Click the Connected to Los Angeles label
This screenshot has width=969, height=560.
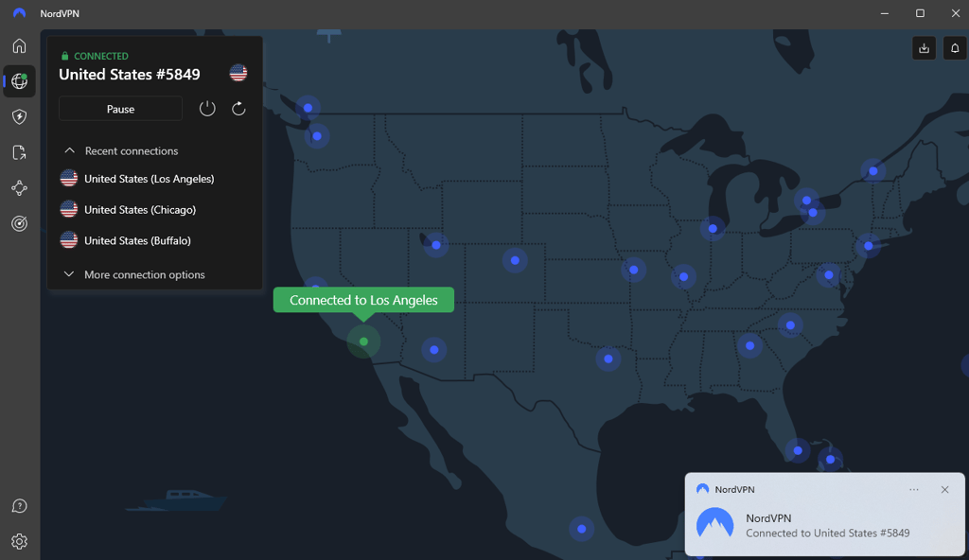click(363, 300)
